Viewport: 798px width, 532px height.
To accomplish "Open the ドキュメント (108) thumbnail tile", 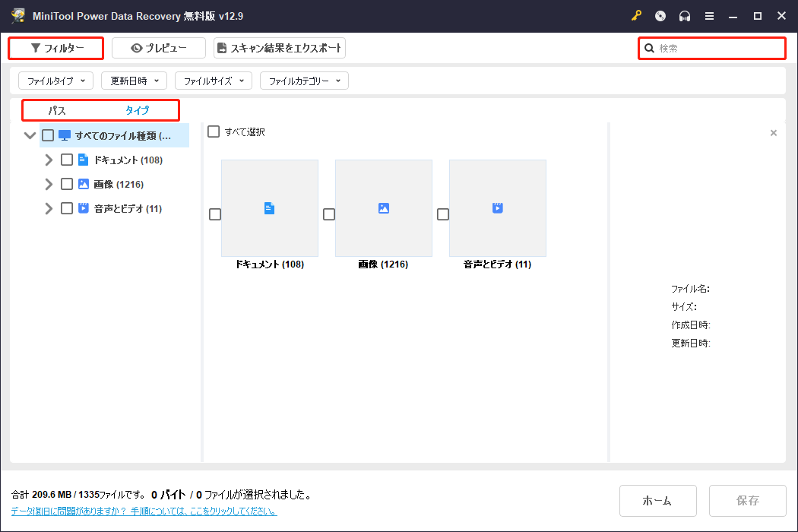I will pos(270,208).
